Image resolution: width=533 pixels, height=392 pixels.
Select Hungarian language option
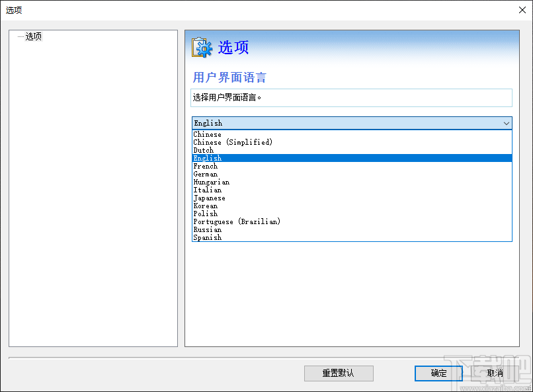tap(352, 182)
